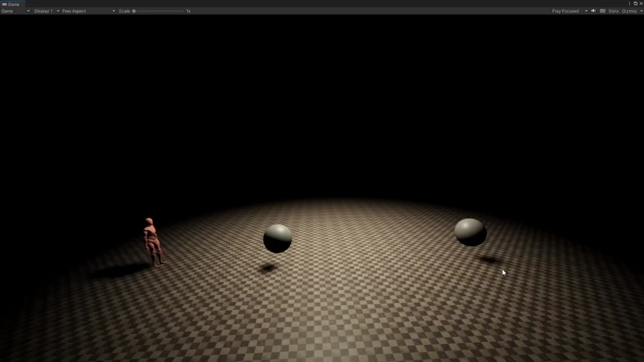Click the speaker icon in the toolbar

coord(593,11)
